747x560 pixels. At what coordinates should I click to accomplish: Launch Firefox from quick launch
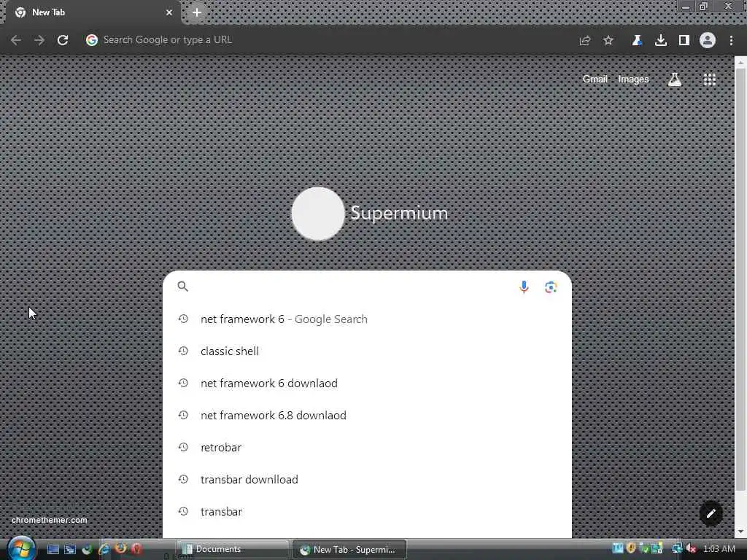[x=120, y=548]
